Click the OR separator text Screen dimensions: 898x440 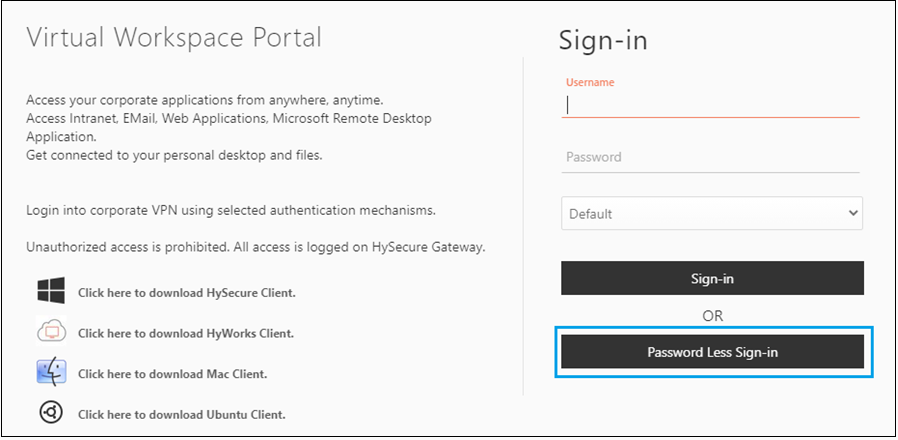[x=712, y=316]
